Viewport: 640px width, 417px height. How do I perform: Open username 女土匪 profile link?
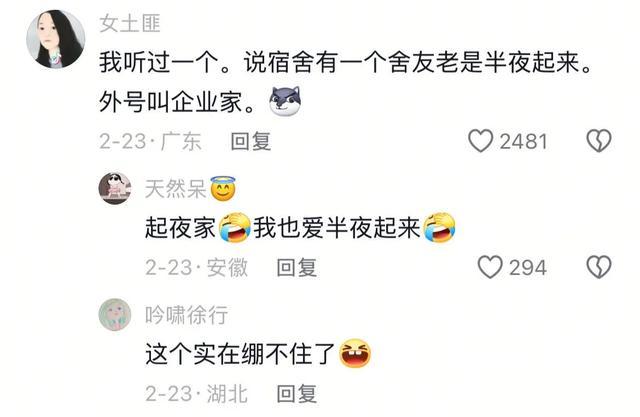pos(130,23)
